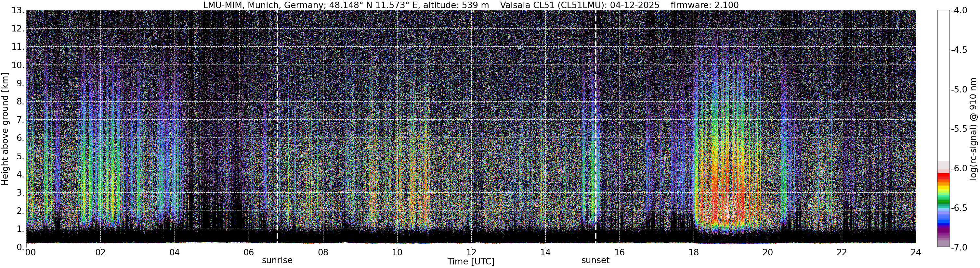
Task: Click the x-axis tick label '24'
Action: [x=916, y=252]
